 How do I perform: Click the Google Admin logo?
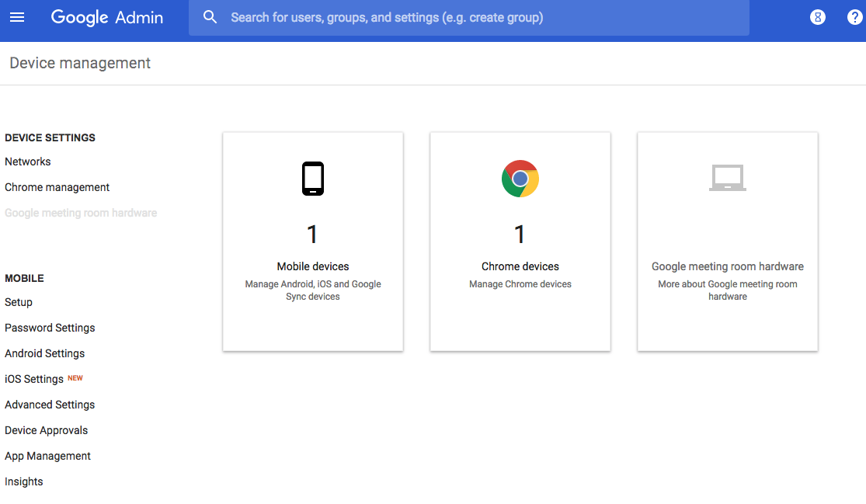pyautogui.click(x=106, y=17)
